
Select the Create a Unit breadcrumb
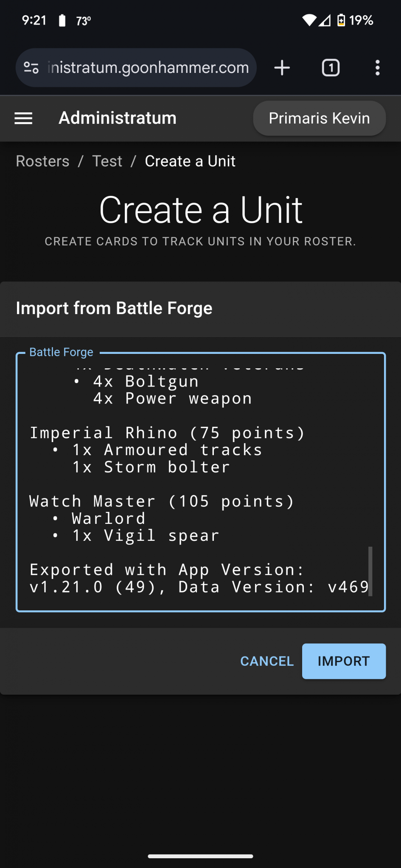click(x=190, y=161)
